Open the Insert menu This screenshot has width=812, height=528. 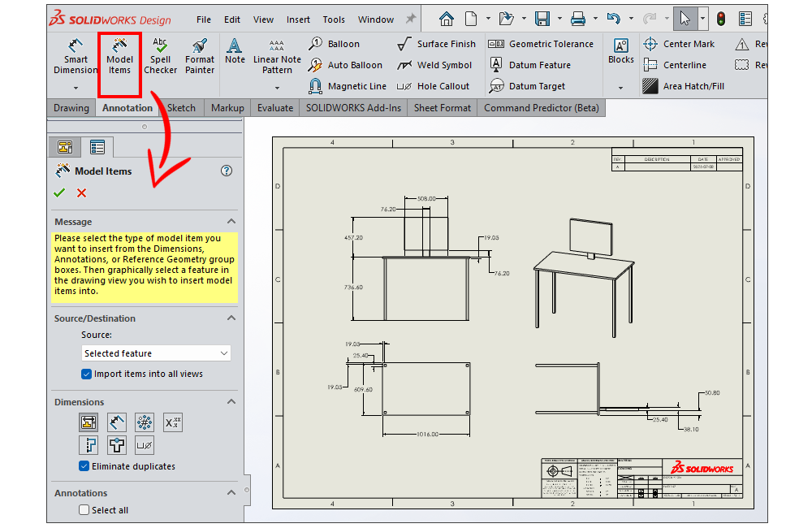(x=298, y=19)
